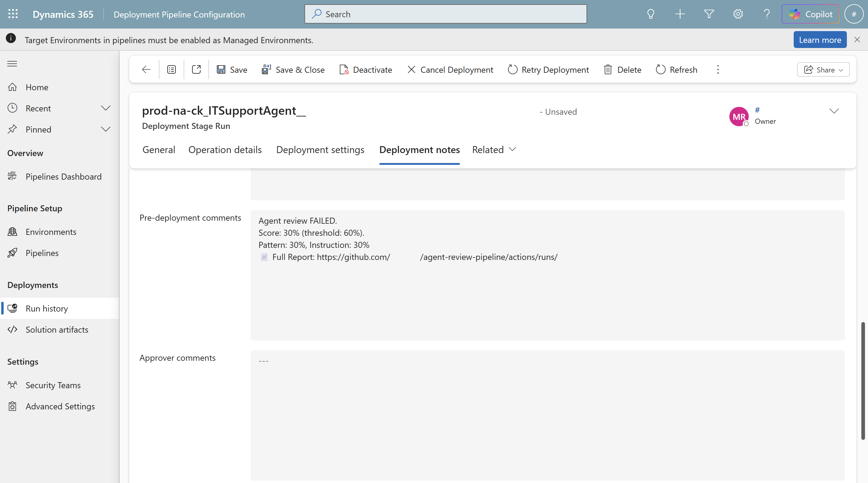This screenshot has height=483, width=868.
Task: Open the more commands overflow menu
Action: [718, 70]
